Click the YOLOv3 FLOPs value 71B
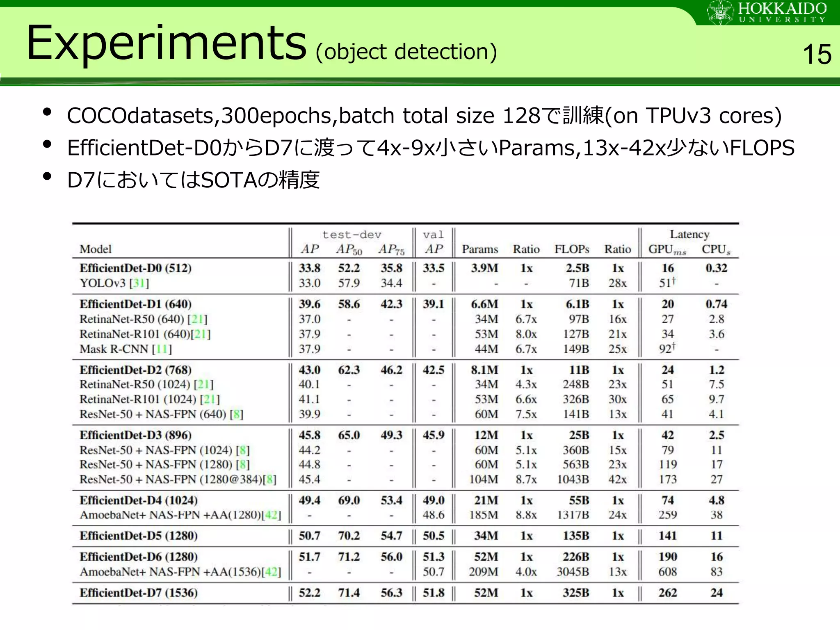 (579, 283)
